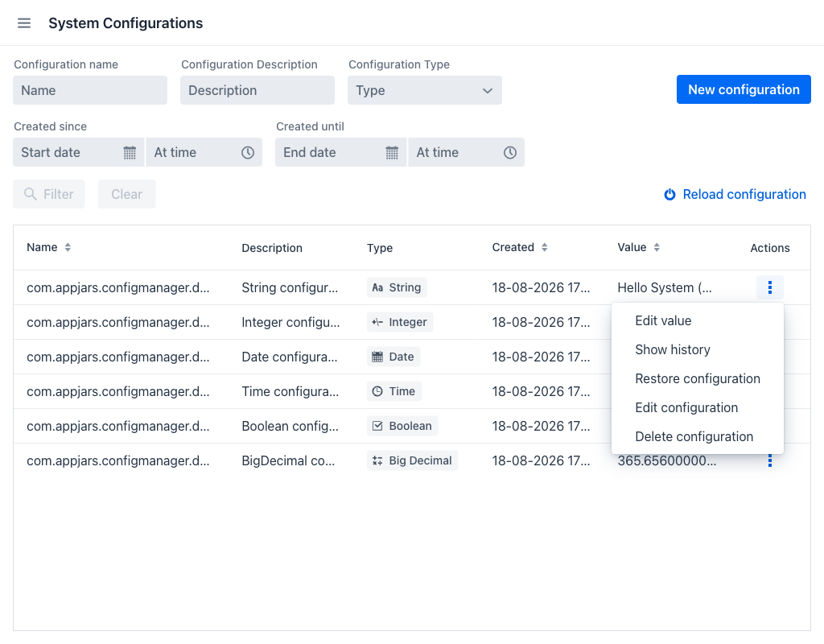The height and width of the screenshot is (644, 824).
Task: Click the 'Integer configu...' description cell
Action: [290, 322]
